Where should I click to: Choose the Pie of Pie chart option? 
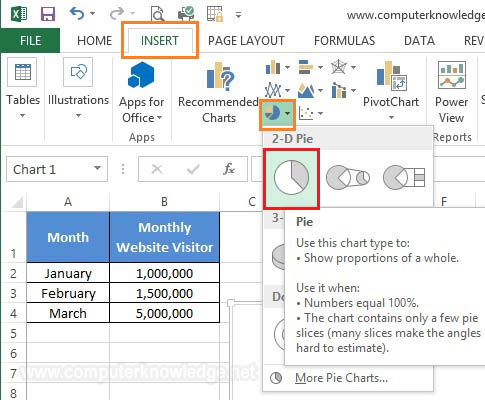click(x=348, y=177)
